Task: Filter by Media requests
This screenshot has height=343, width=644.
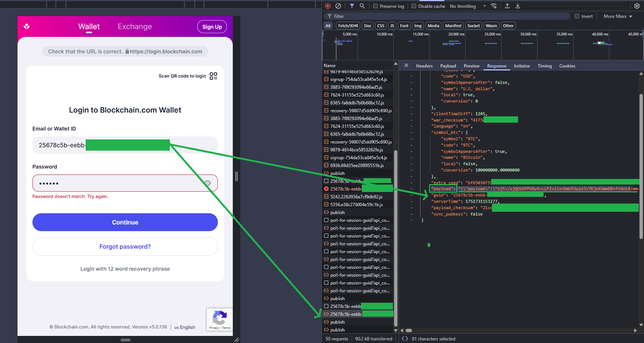Action: coord(434,26)
